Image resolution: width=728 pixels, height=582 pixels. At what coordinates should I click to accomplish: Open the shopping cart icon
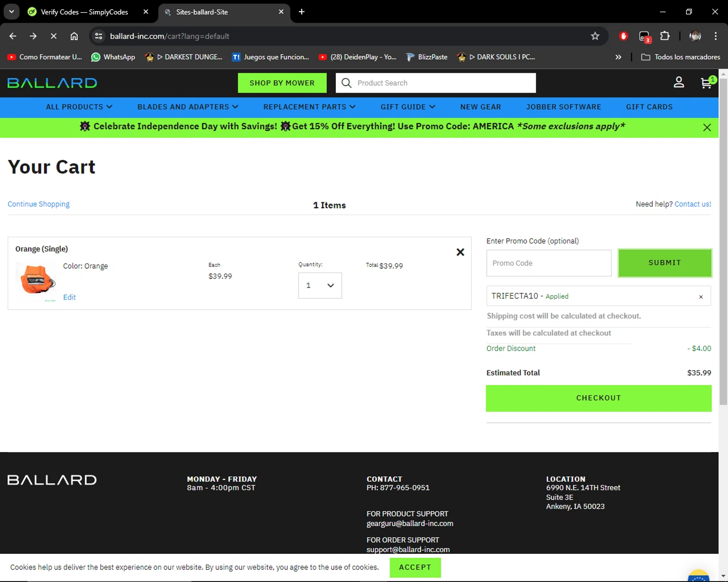[708, 82]
